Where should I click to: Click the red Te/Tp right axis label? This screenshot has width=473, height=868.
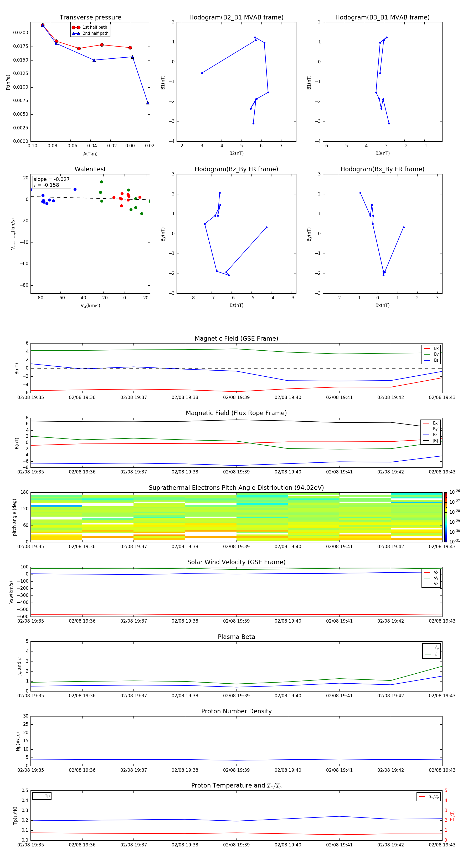(x=452, y=815)
